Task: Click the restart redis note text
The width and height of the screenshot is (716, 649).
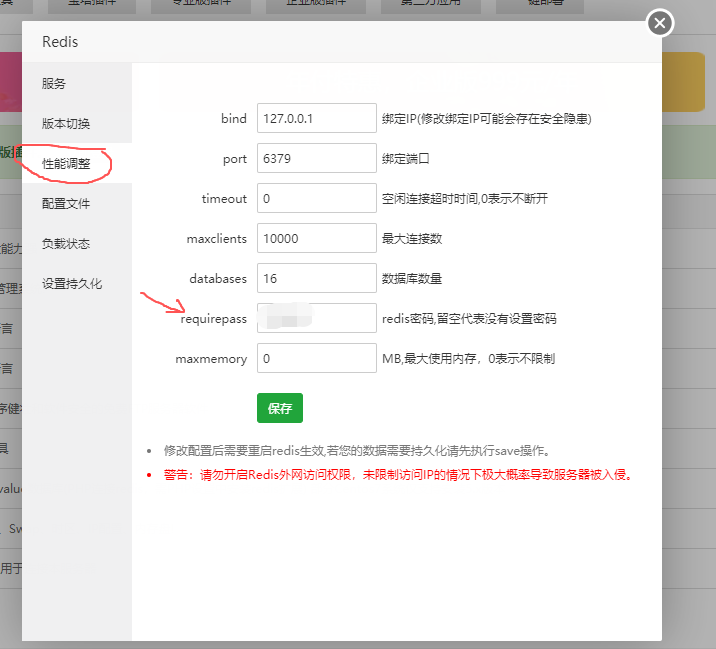Action: pos(357,451)
